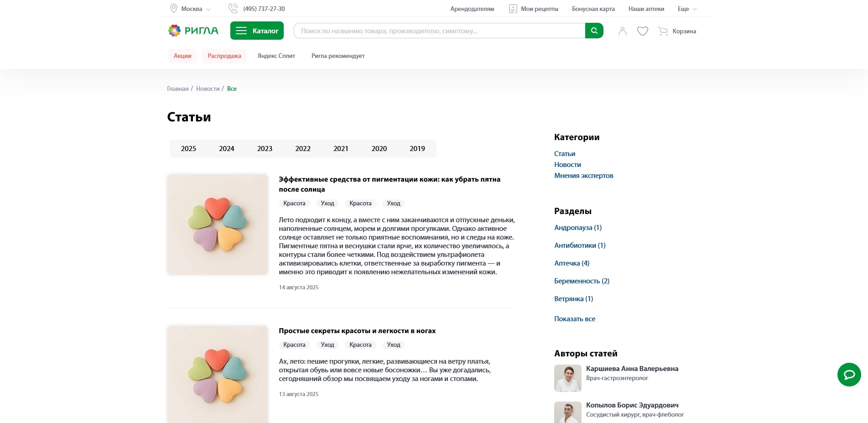Select the 2019 year tab

point(417,148)
